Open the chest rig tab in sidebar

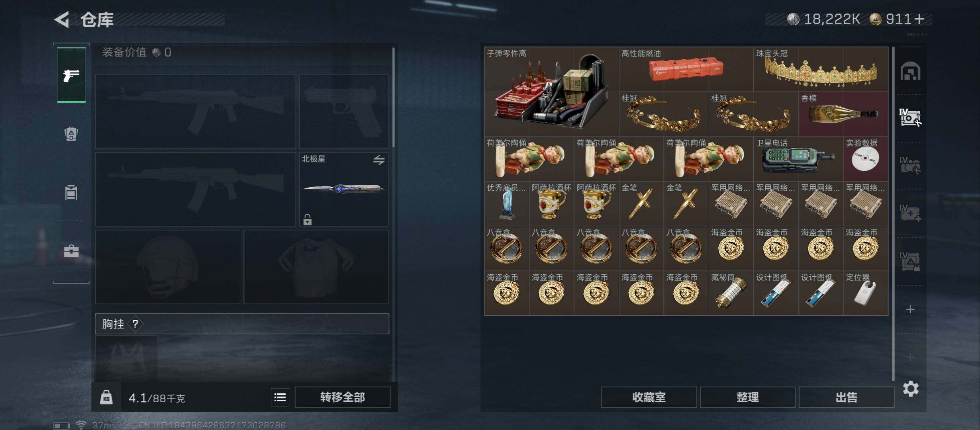[71, 193]
